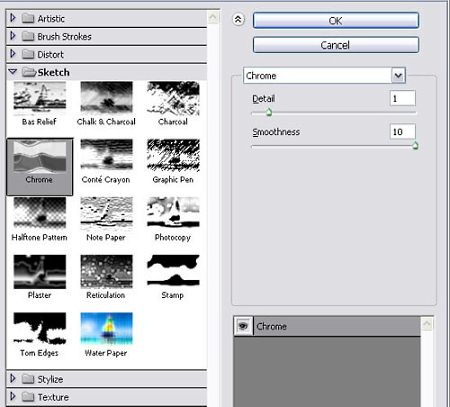The image size is (450, 407).
Task: Choose the Chalk & Charcoal filter
Action: pos(106,97)
